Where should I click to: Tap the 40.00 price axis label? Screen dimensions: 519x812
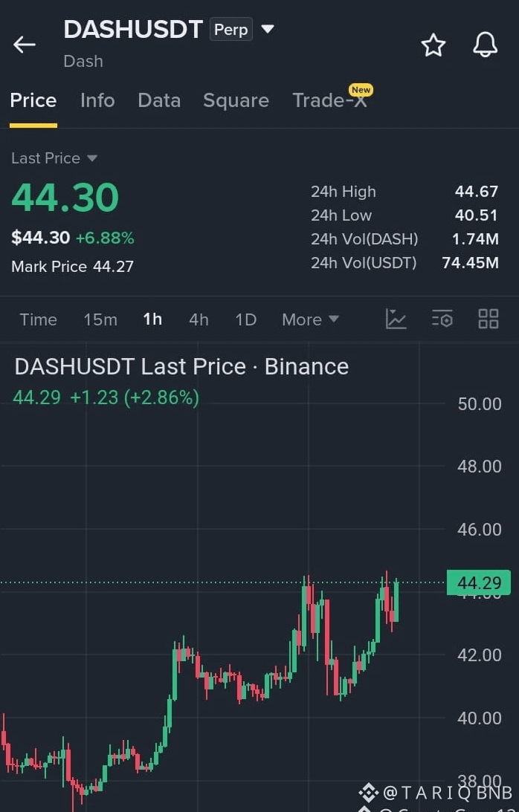(480, 718)
